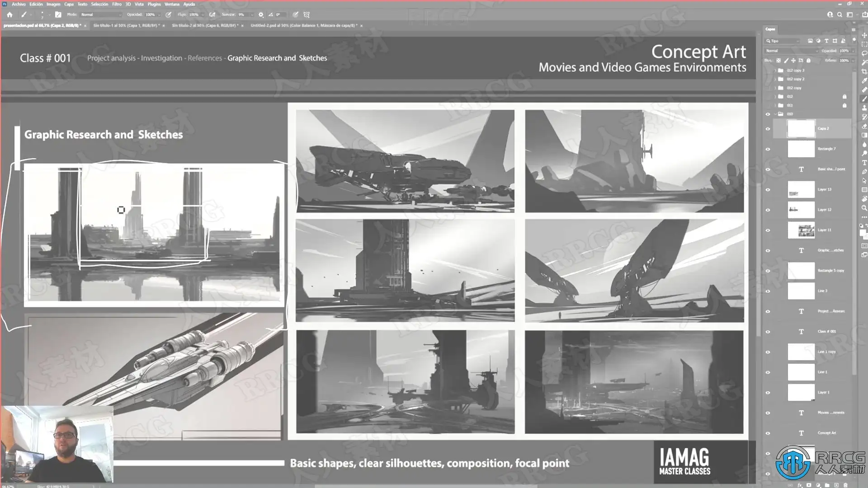Select the Gradient tool
The width and height of the screenshot is (868, 488).
(864, 135)
